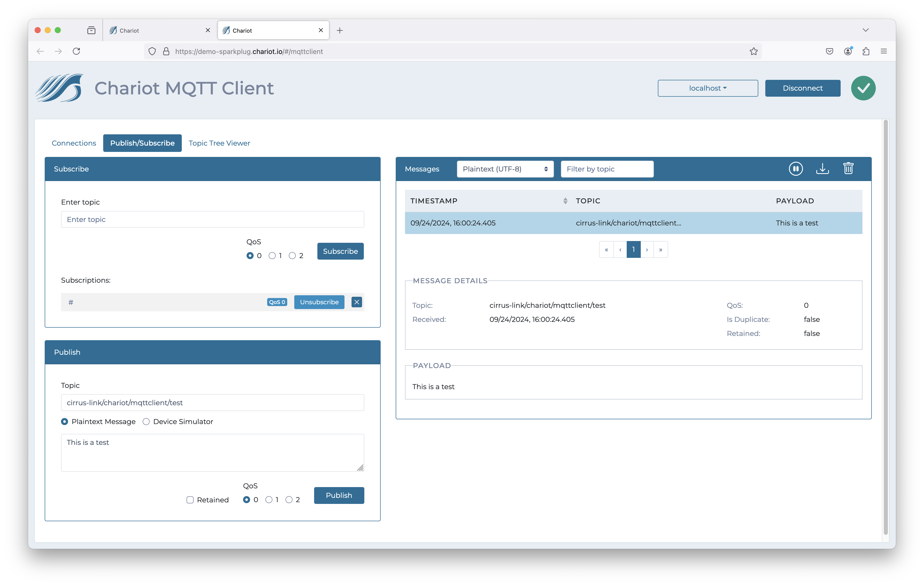
Task: Switch to the Connections tab
Action: point(74,143)
